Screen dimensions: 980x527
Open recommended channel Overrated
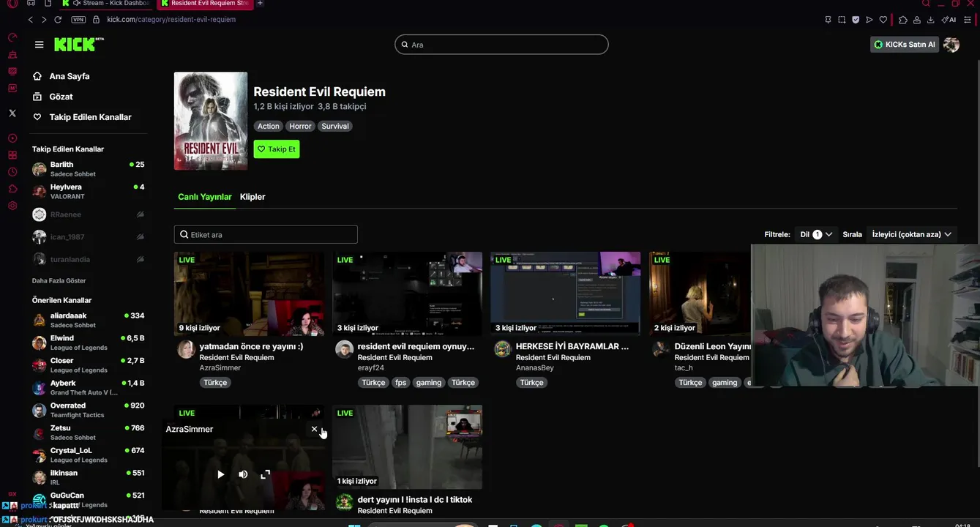pos(88,410)
